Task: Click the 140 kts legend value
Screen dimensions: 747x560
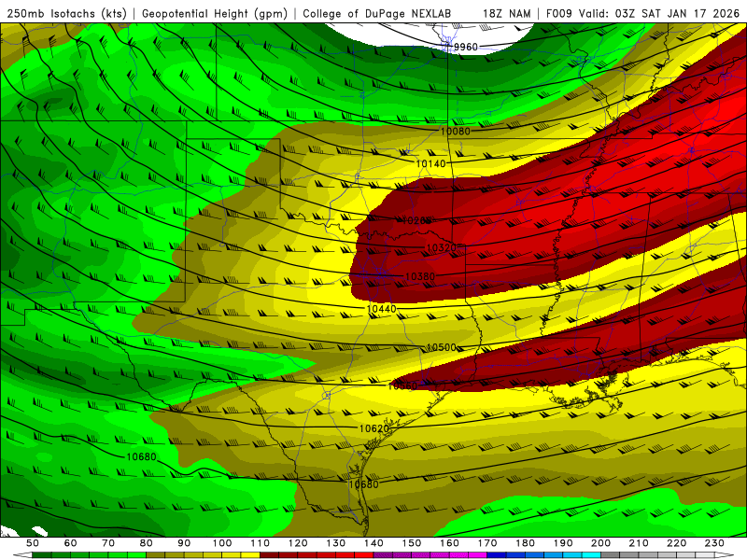Action: coord(373,543)
